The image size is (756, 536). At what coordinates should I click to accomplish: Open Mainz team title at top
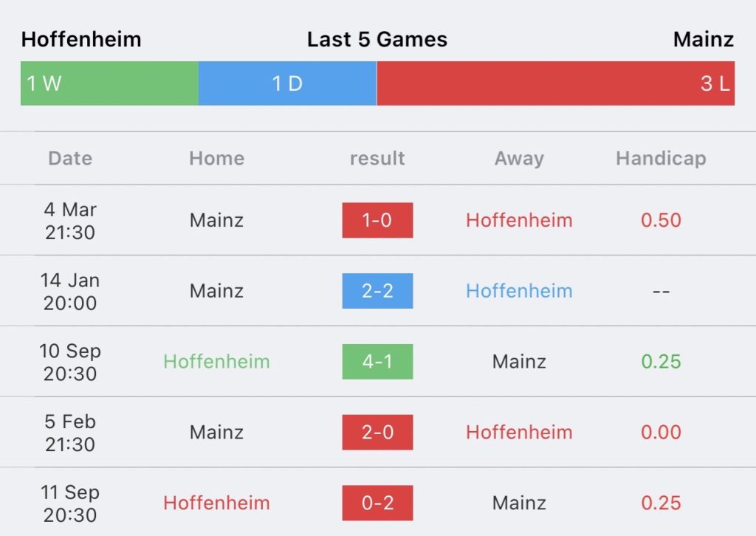704,39
